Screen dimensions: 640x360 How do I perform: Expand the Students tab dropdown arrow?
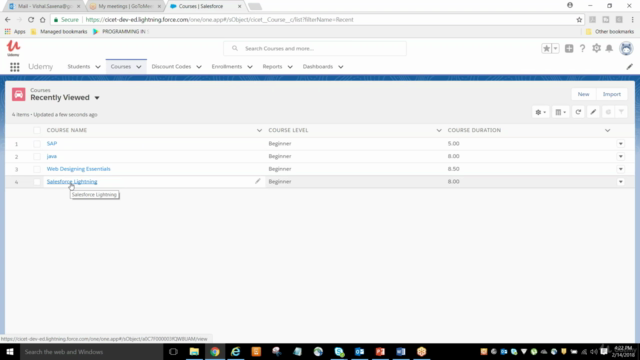pos(98,67)
